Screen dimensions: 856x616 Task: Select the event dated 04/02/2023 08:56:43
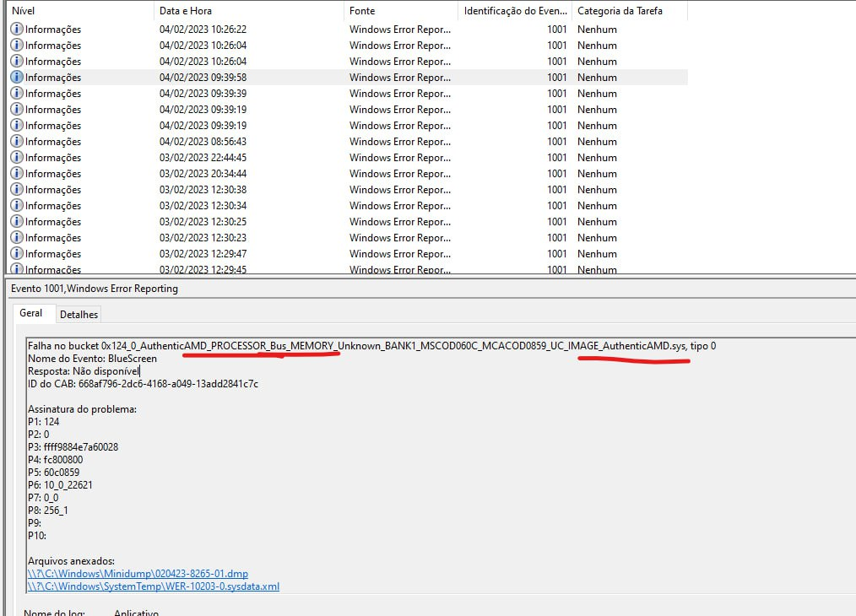pyautogui.click(x=348, y=141)
